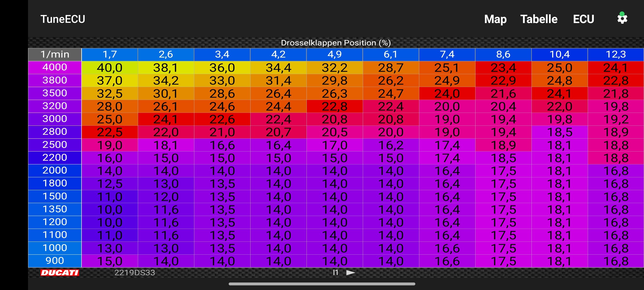The height and width of the screenshot is (290, 644).
Task: Tap the next-table arrow beside I1
Action: 350,272
